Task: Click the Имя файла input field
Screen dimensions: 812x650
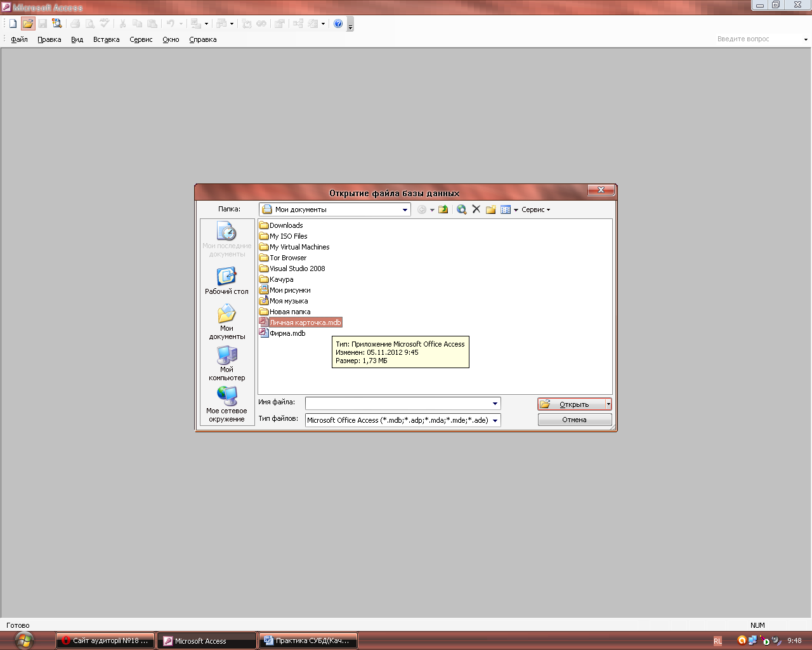Action: (398, 403)
